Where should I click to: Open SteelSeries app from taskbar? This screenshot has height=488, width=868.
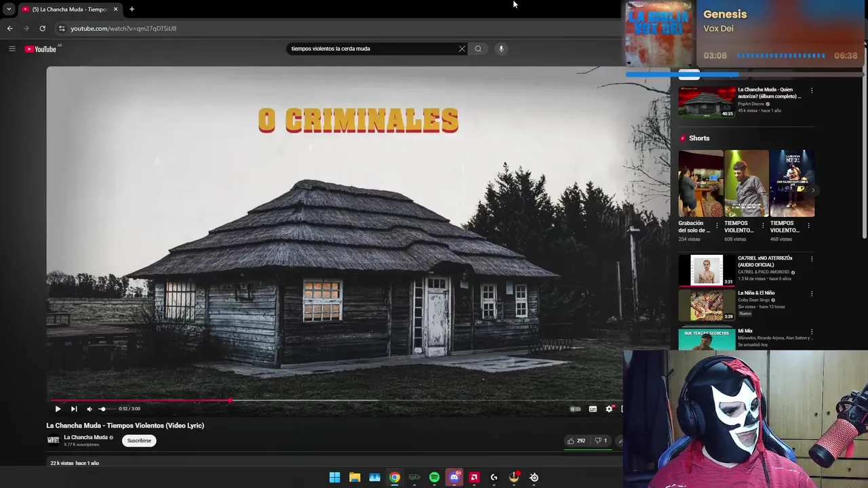click(x=534, y=477)
